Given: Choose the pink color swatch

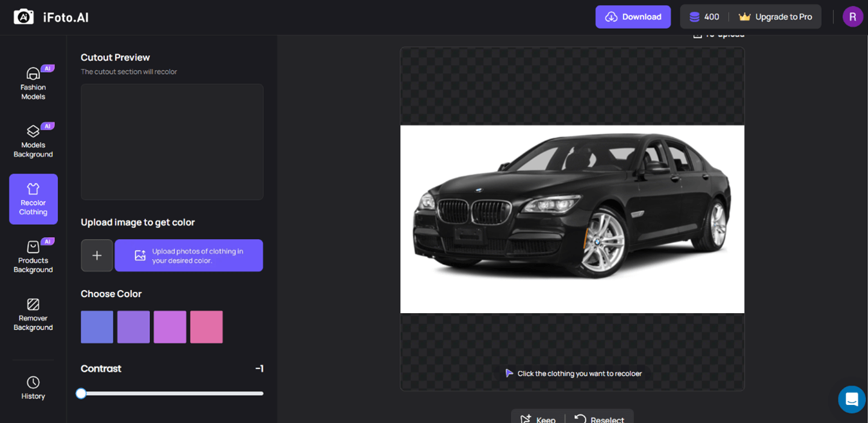Looking at the screenshot, I should [207, 327].
